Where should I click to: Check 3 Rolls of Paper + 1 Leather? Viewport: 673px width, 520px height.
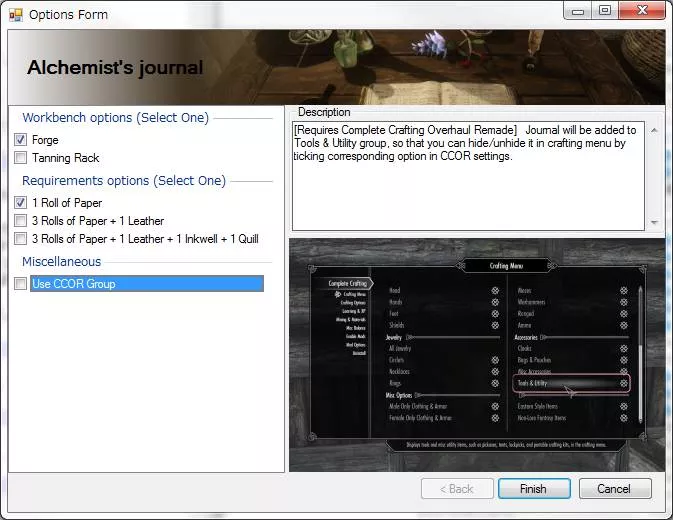(x=20, y=221)
